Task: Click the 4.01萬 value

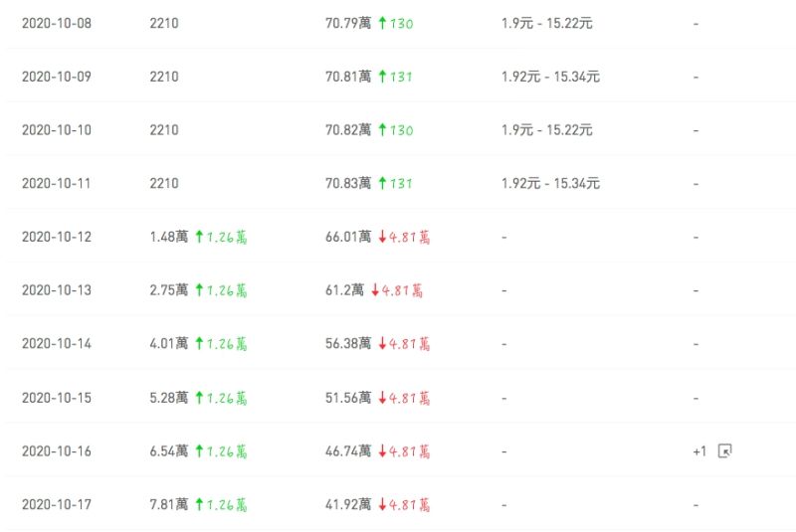Action: [x=168, y=343]
